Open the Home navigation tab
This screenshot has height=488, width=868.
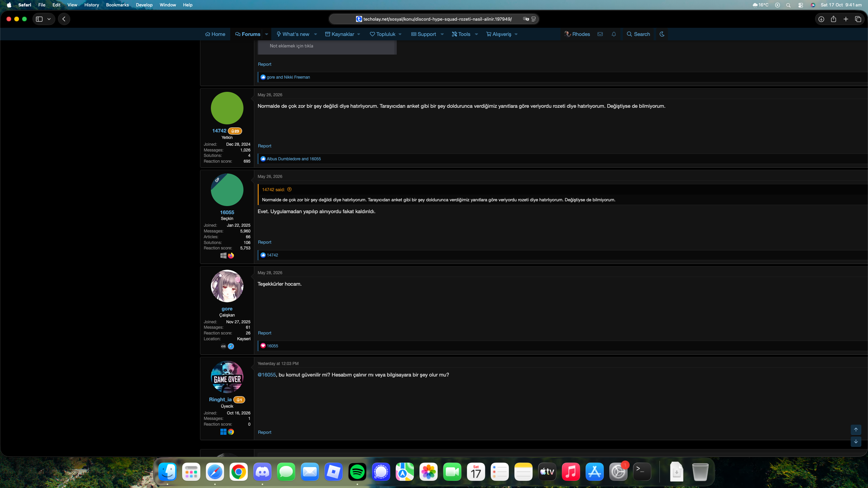pos(215,34)
